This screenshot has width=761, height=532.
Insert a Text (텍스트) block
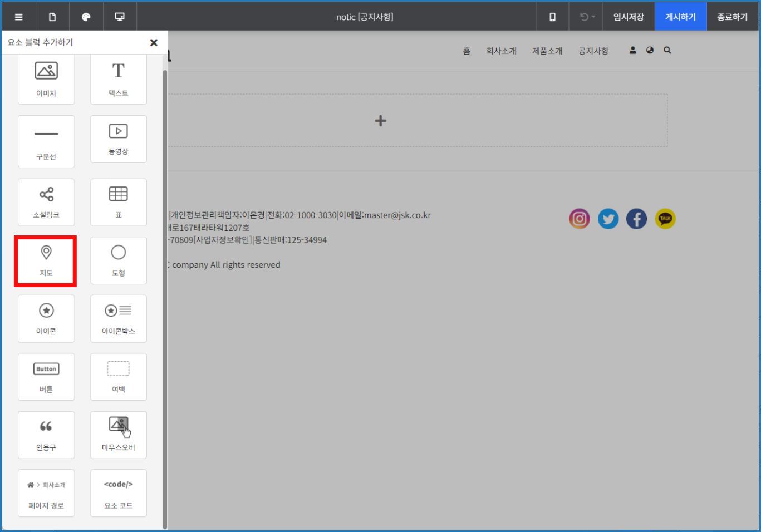tap(119, 79)
